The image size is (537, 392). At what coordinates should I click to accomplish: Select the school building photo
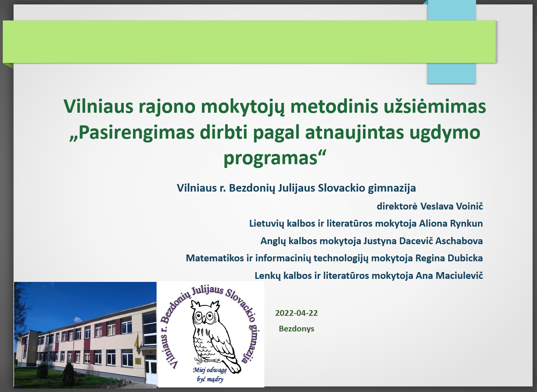pos(85,335)
